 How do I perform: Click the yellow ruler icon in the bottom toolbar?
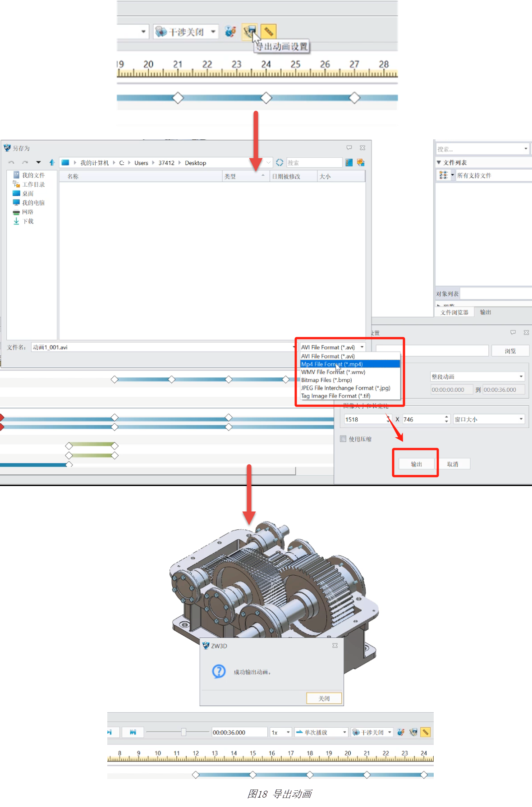(425, 732)
